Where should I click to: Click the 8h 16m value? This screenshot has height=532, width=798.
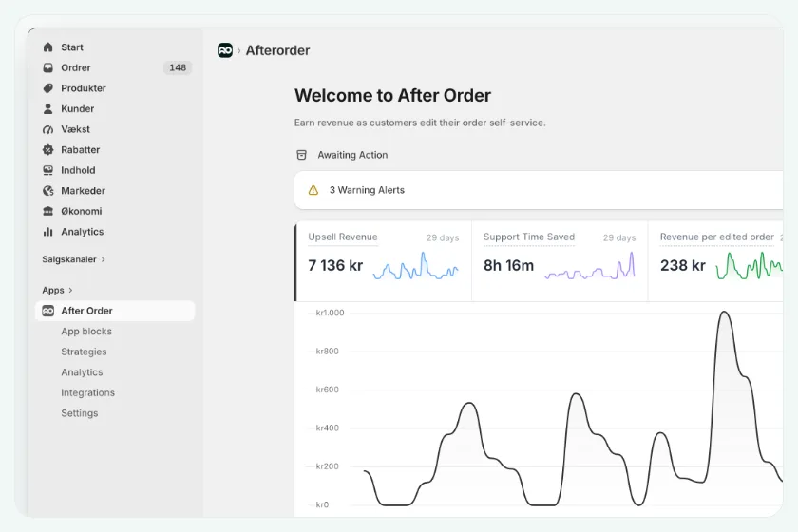[508, 266]
